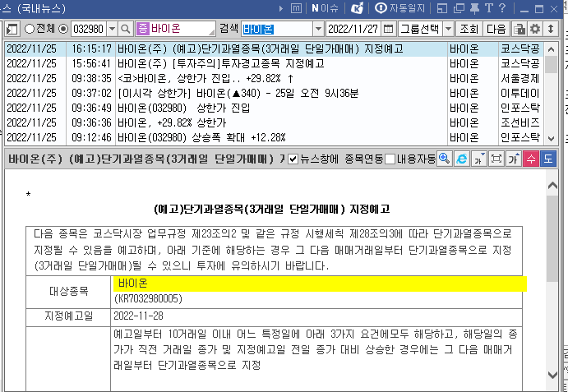The width and height of the screenshot is (568, 392).
Task: Increase font size with 가 up icon
Action: (x=514, y=159)
